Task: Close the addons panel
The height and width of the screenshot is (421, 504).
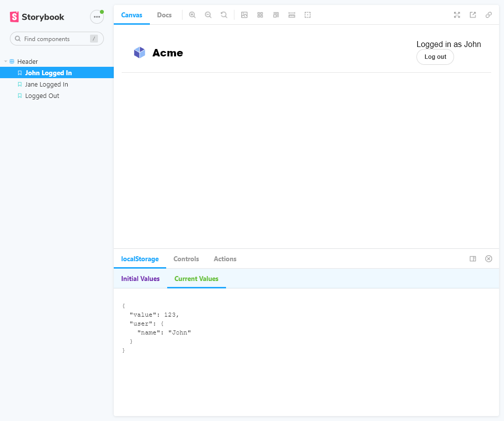Action: (488, 259)
